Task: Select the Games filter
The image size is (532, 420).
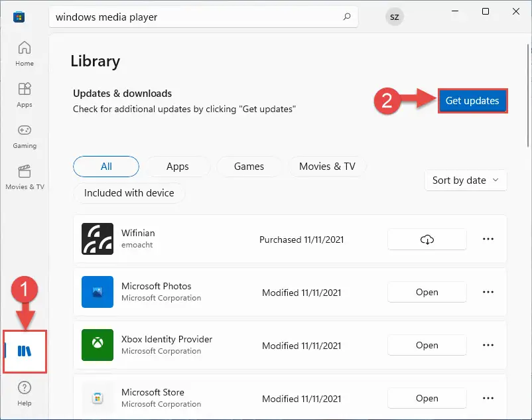Action: point(249,167)
